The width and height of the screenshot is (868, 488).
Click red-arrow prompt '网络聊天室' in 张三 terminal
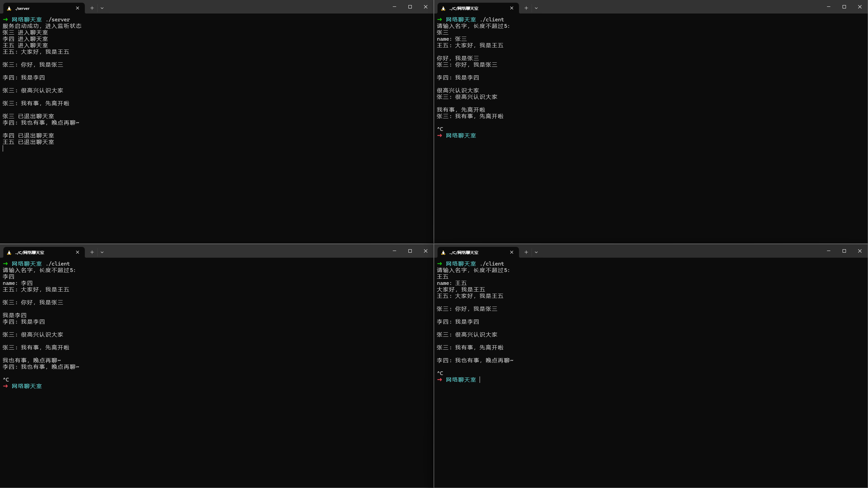(461, 136)
